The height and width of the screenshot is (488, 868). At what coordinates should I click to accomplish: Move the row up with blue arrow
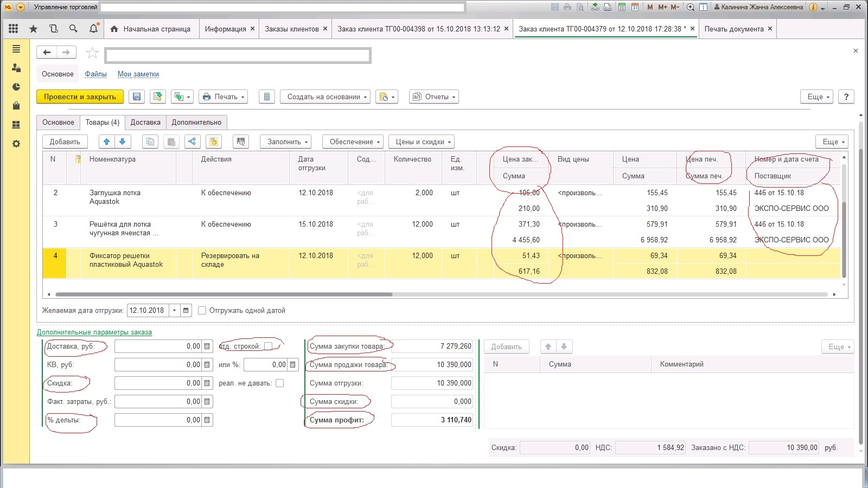click(x=106, y=142)
